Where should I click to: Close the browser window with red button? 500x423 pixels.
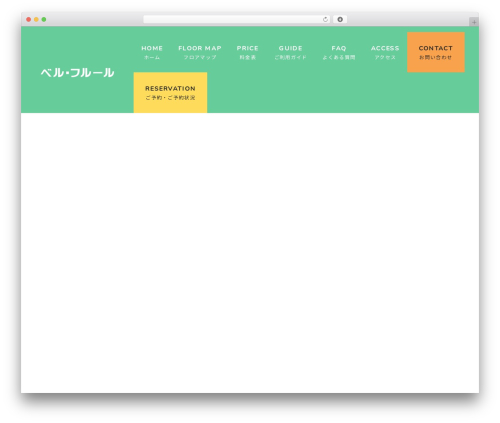click(29, 20)
